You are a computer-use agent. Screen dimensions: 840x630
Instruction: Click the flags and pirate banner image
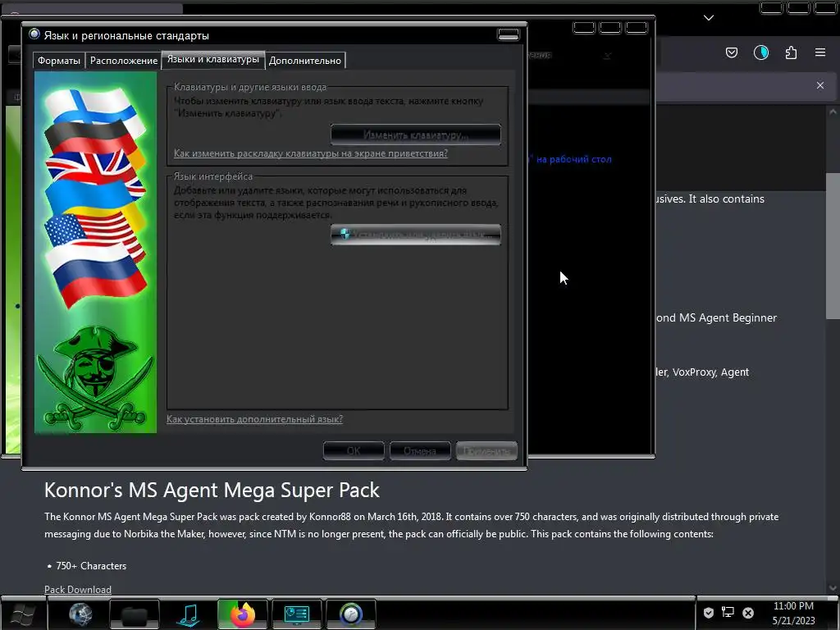96,253
